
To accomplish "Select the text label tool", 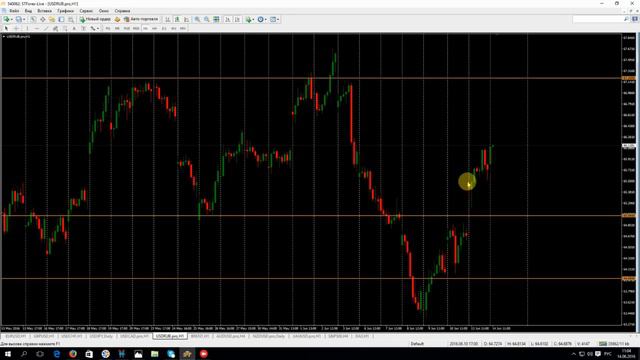I will click(x=83, y=28).
